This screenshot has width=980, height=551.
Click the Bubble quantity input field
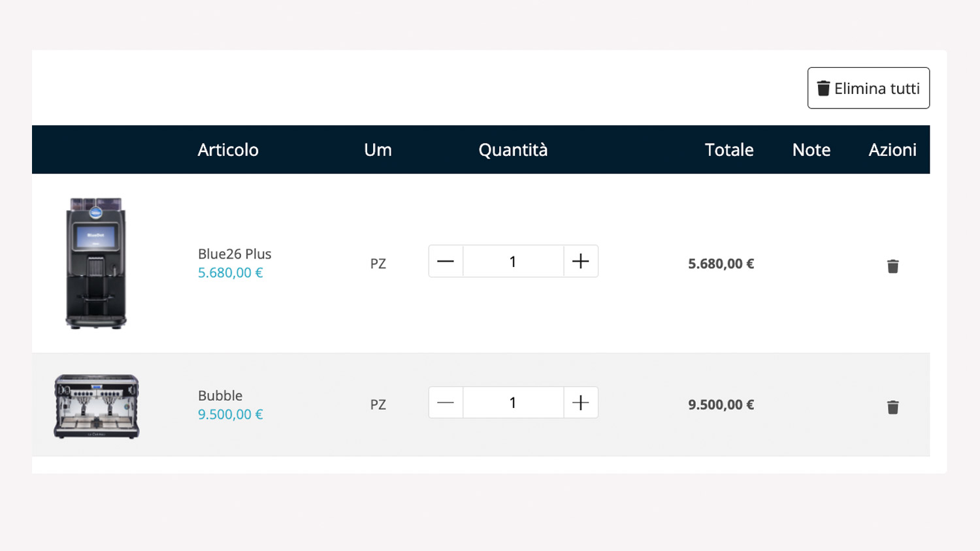pos(513,403)
